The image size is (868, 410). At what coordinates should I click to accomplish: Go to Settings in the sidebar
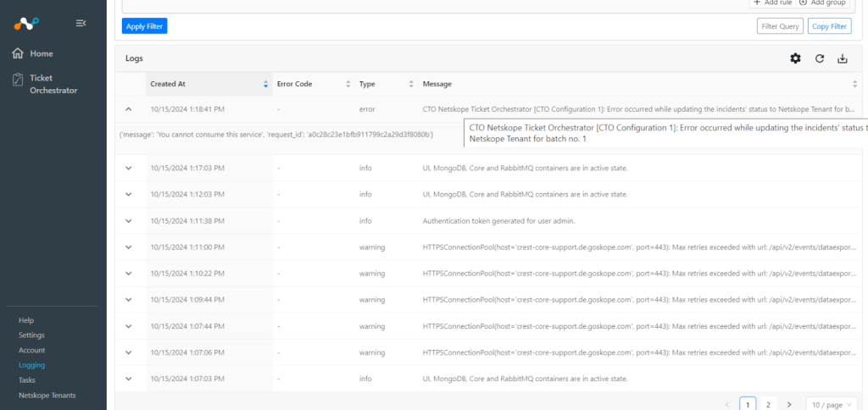(31, 335)
